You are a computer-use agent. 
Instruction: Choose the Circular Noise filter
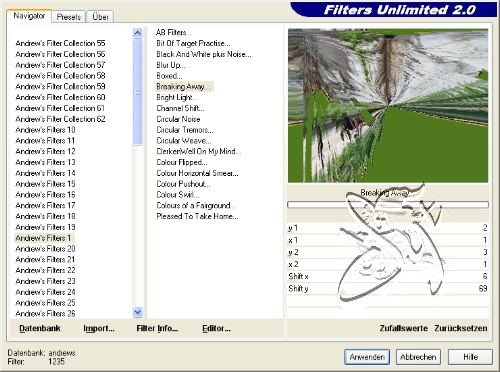[178, 119]
